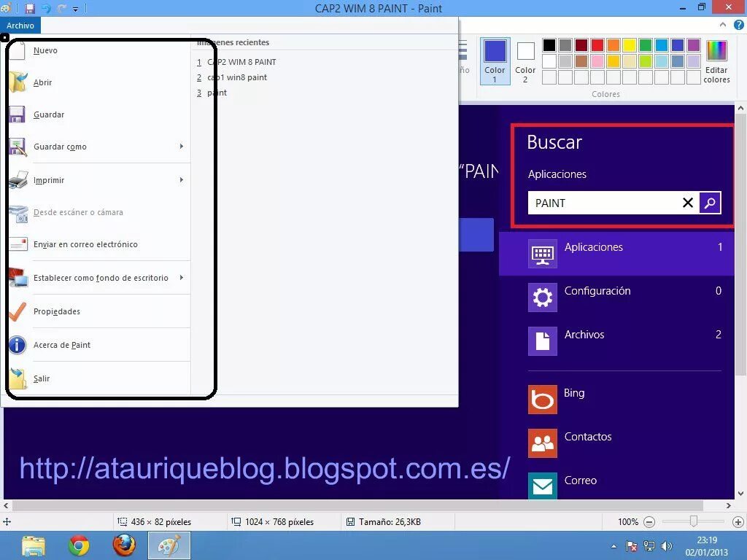Expand Establecer como fondo submenu arrow
Screen dimensions: 747x560
point(182,277)
